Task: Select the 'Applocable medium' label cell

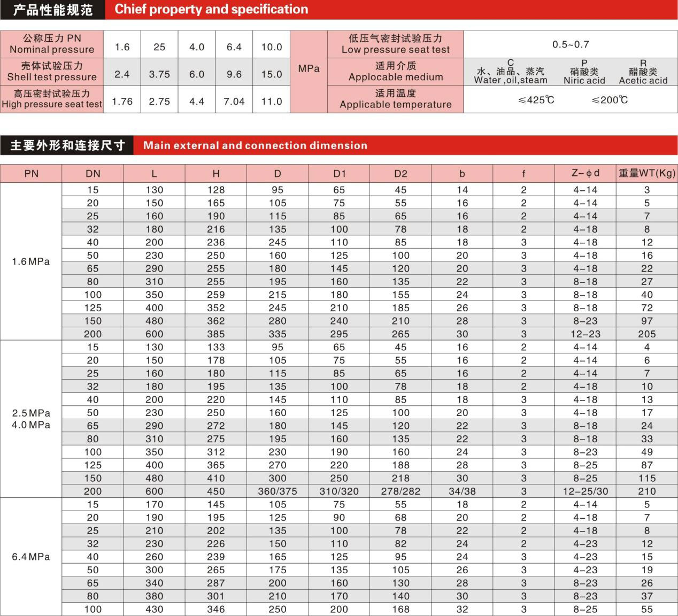Action: click(395, 71)
